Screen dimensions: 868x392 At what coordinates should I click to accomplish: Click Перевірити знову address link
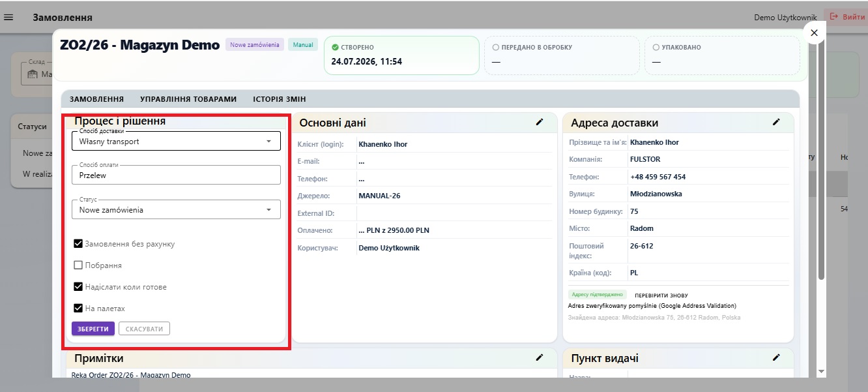[661, 295]
